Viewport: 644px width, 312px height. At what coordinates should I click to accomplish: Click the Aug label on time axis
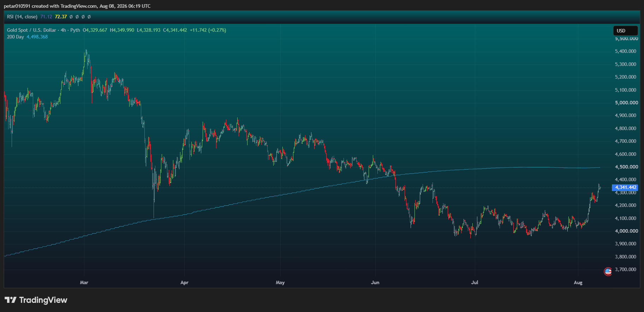(x=578, y=282)
